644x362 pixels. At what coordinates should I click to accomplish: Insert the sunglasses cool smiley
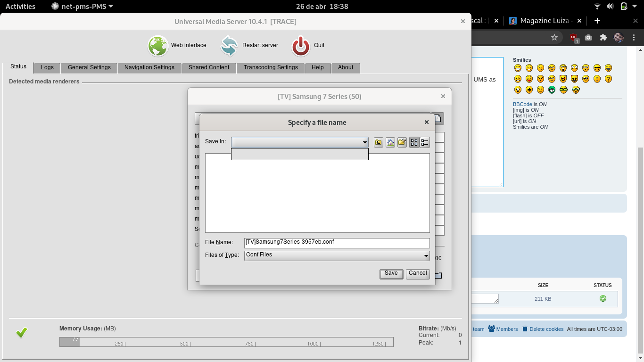[x=597, y=68]
